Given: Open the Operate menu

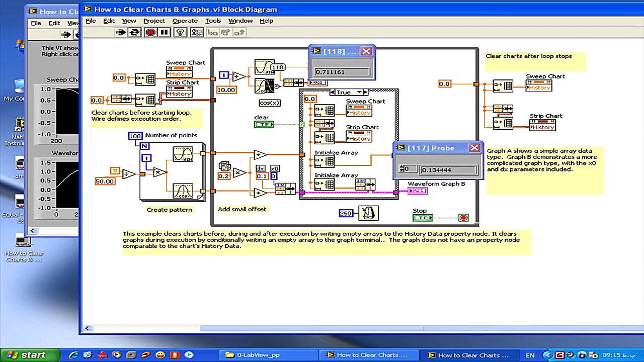Looking at the screenshot, I should pos(185,21).
